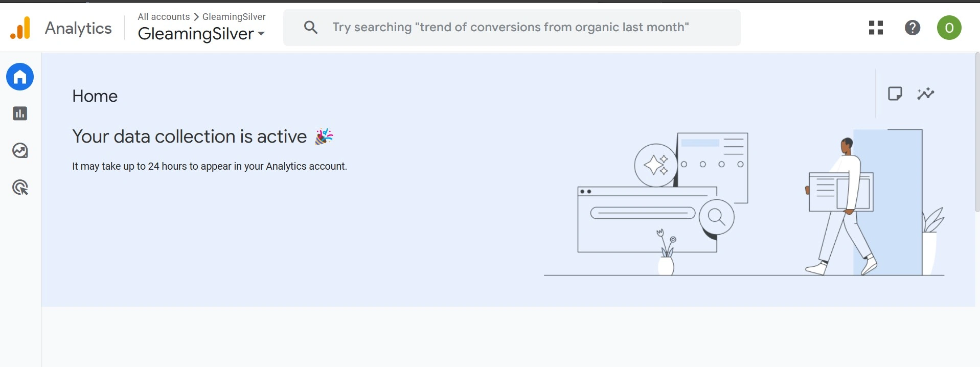Click small GleamingSilver breadcrumb after All accounts
Image resolution: width=980 pixels, height=367 pixels.
[x=234, y=17]
